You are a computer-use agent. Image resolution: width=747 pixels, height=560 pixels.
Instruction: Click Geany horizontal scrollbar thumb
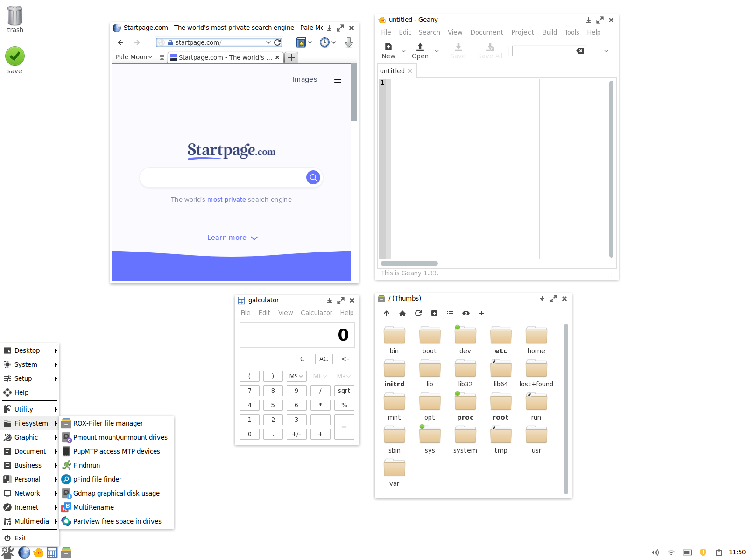[409, 263]
